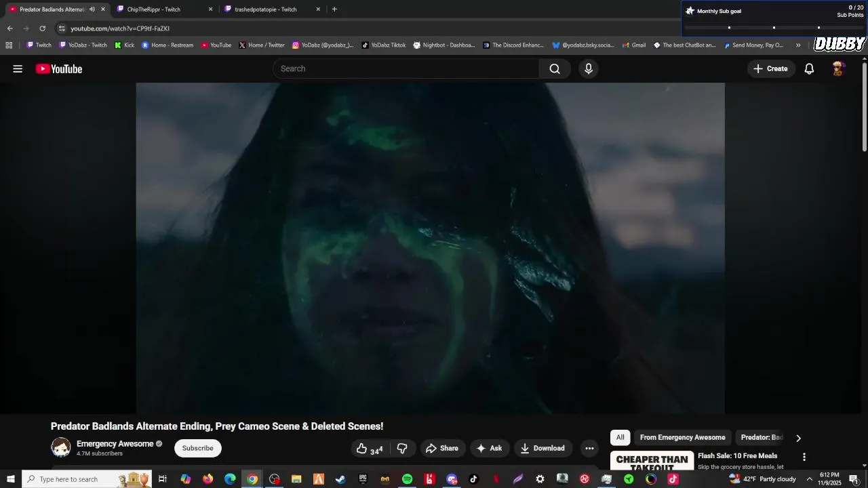
Task: Open YouTube notifications bell
Action: [x=809, y=68]
